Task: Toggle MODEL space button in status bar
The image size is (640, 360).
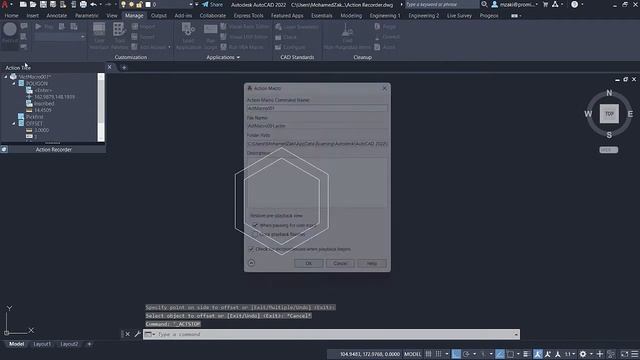Action: (413, 354)
